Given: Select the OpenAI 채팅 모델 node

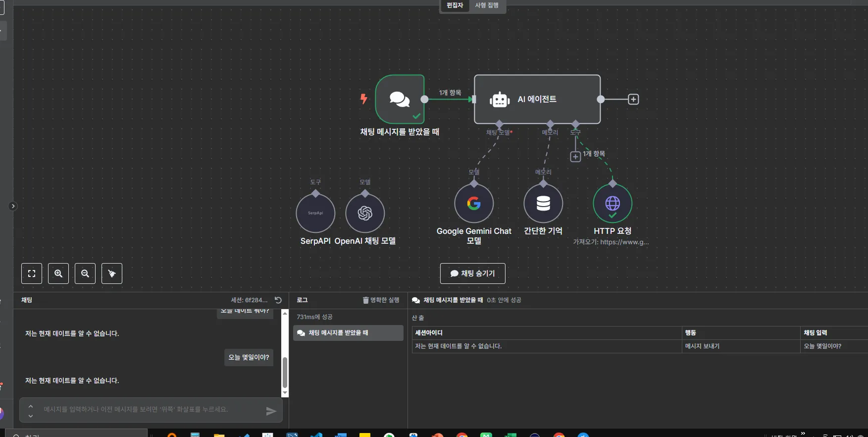Looking at the screenshot, I should pyautogui.click(x=365, y=213).
